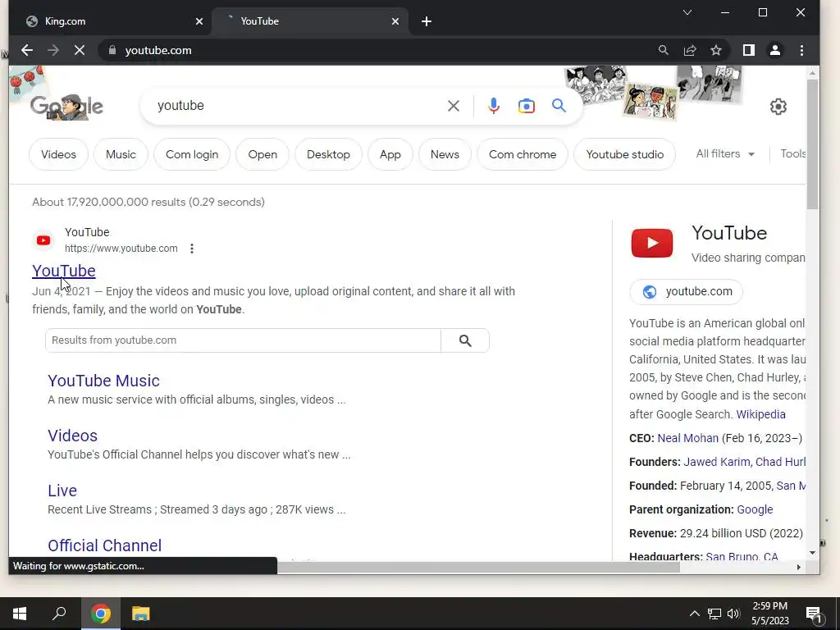Apply the Videos filter chip

point(58,154)
